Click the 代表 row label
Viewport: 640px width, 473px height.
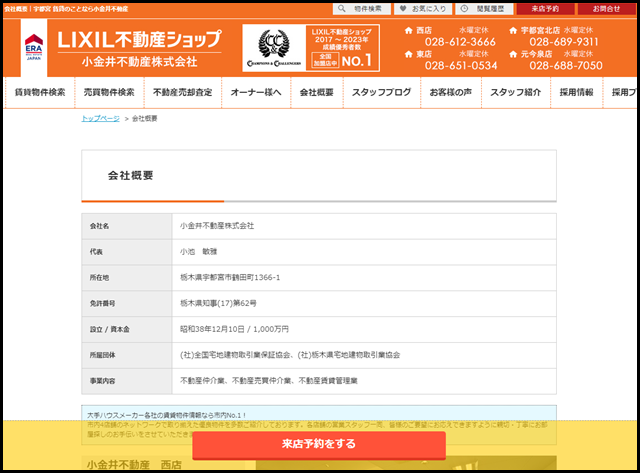pos(96,252)
